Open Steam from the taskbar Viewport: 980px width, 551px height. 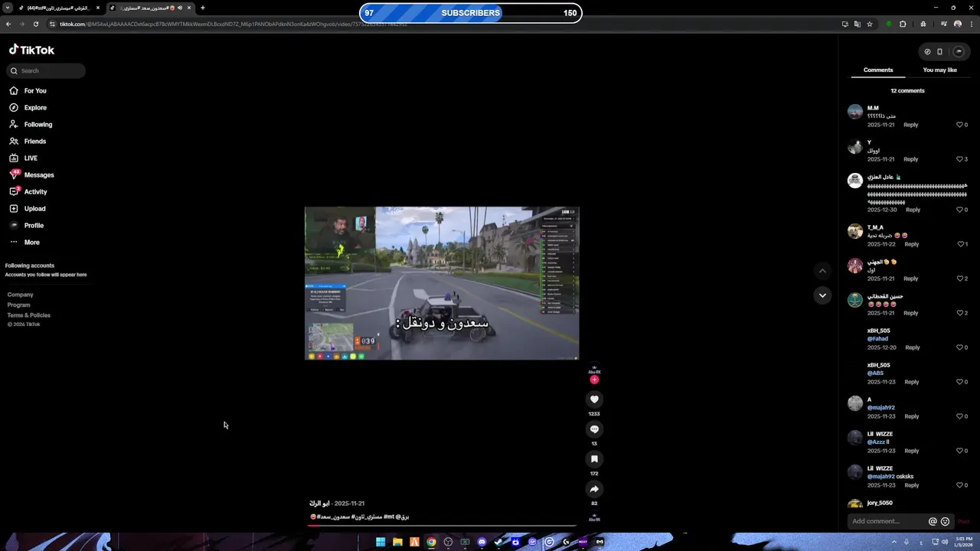click(x=498, y=542)
